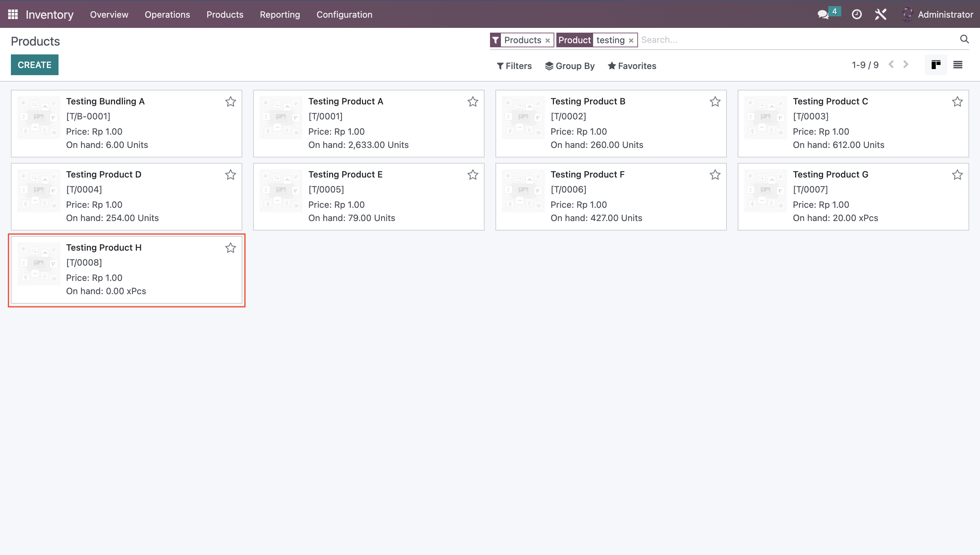The width and height of the screenshot is (980, 555).
Task: Open Testing Product F thumbnail image
Action: pos(523,190)
